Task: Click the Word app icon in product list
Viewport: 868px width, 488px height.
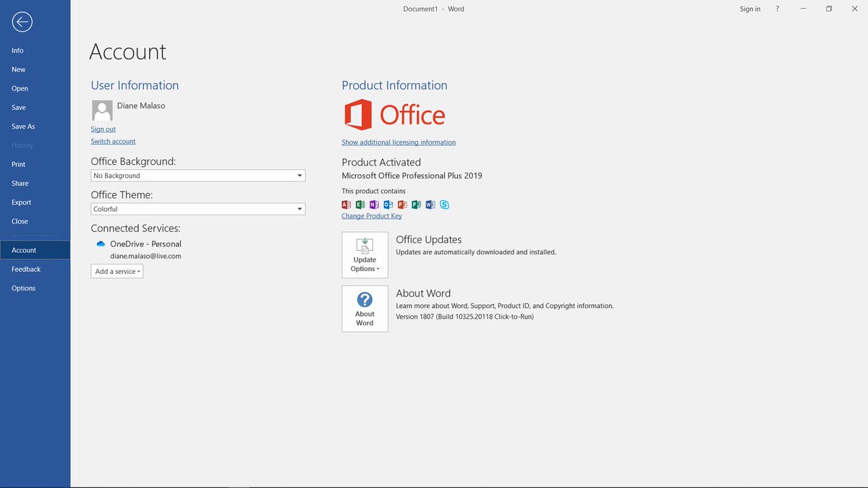Action: tap(430, 205)
